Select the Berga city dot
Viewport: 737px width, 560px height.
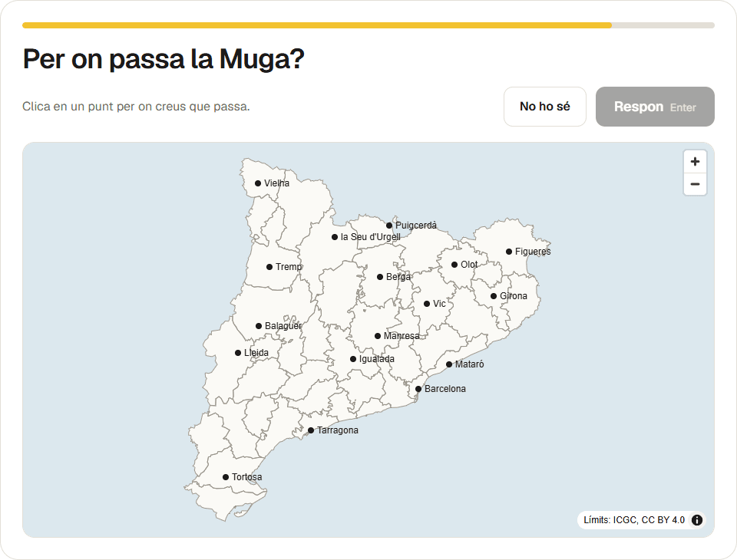point(380,277)
